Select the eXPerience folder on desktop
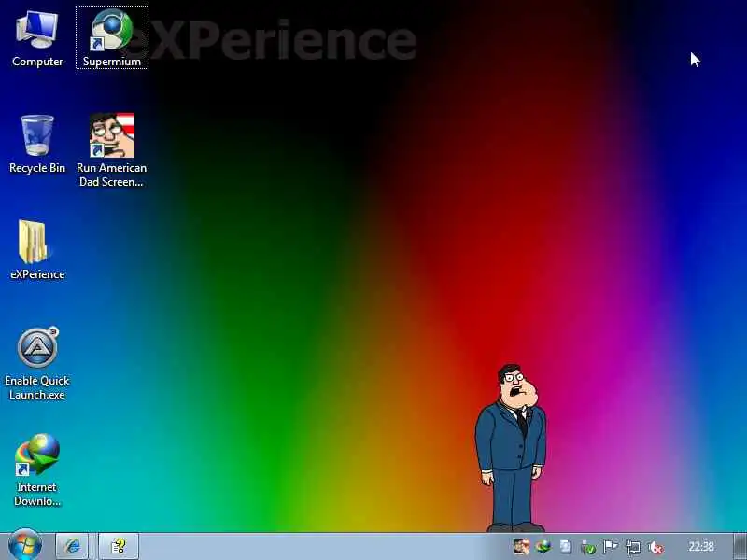This screenshot has height=560, width=747. [x=37, y=250]
